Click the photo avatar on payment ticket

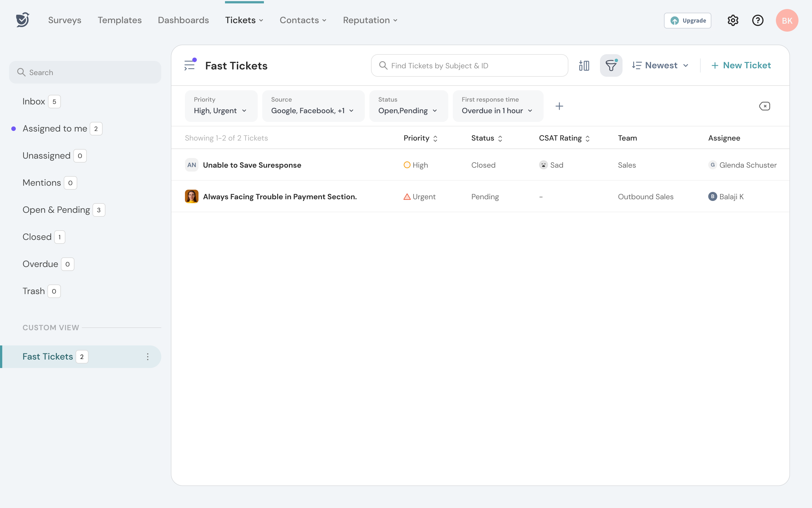(x=192, y=196)
